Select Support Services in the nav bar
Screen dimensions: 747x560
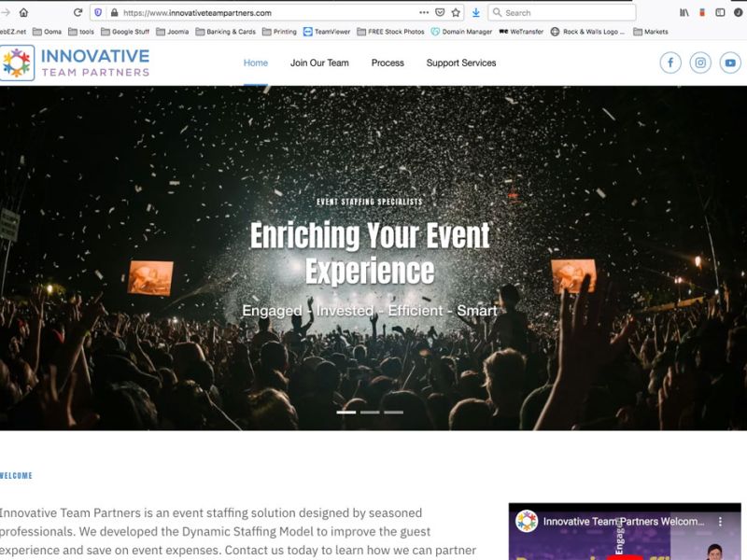tap(461, 63)
